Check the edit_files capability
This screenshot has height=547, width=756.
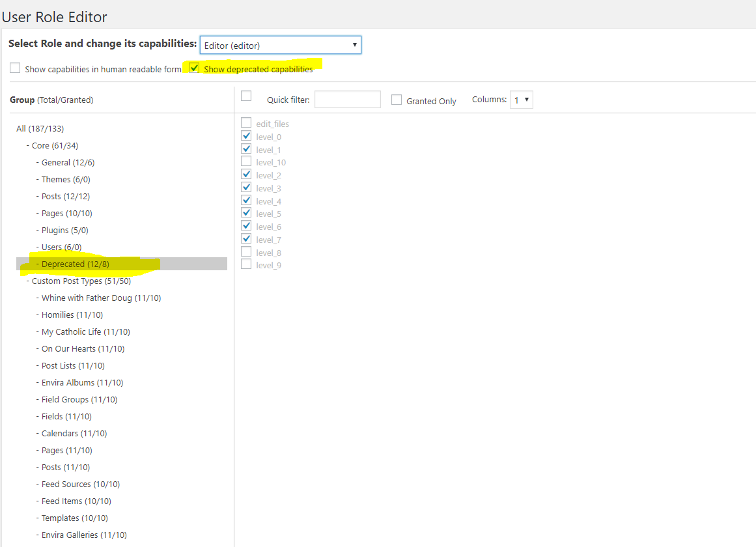[246, 123]
